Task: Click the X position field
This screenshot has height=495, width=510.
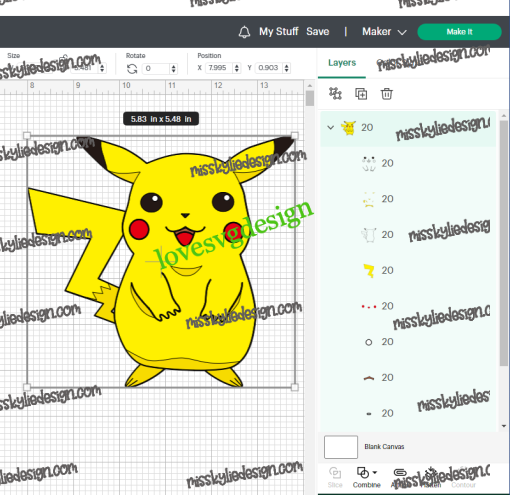Action: 219,68
